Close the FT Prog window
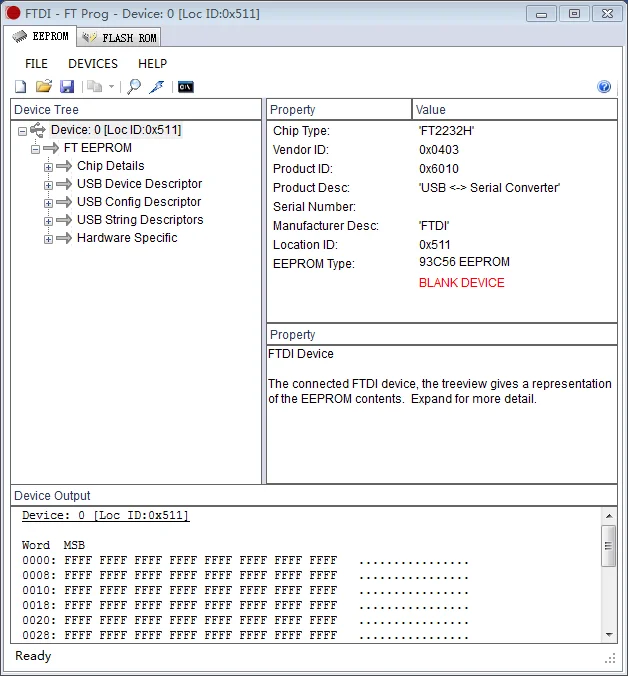628x676 pixels. pos(607,14)
